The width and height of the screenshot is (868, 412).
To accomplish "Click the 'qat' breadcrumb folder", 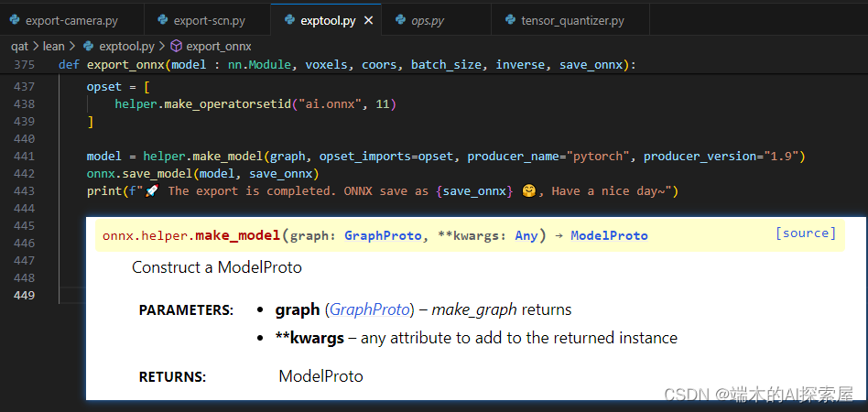I will point(19,47).
